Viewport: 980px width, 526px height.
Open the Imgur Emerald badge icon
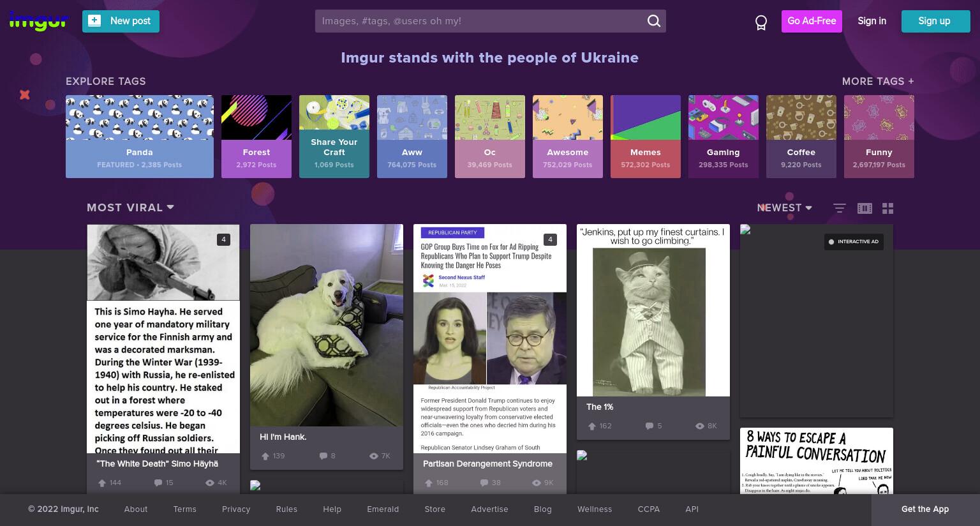761,23
